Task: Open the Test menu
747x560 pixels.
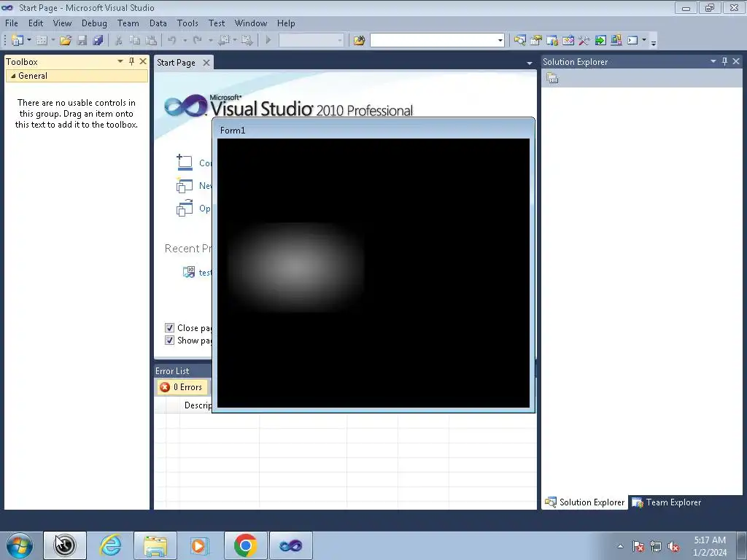Action: (217, 23)
